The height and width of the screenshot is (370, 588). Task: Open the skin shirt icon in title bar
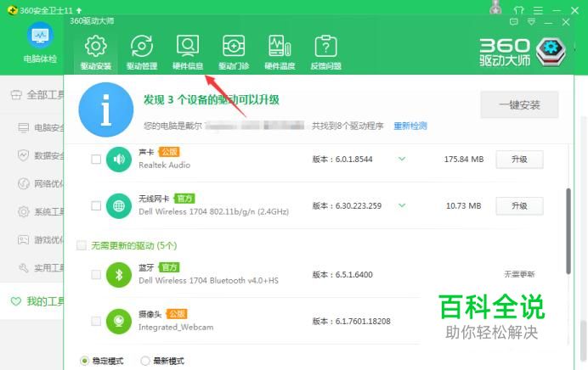519,10
